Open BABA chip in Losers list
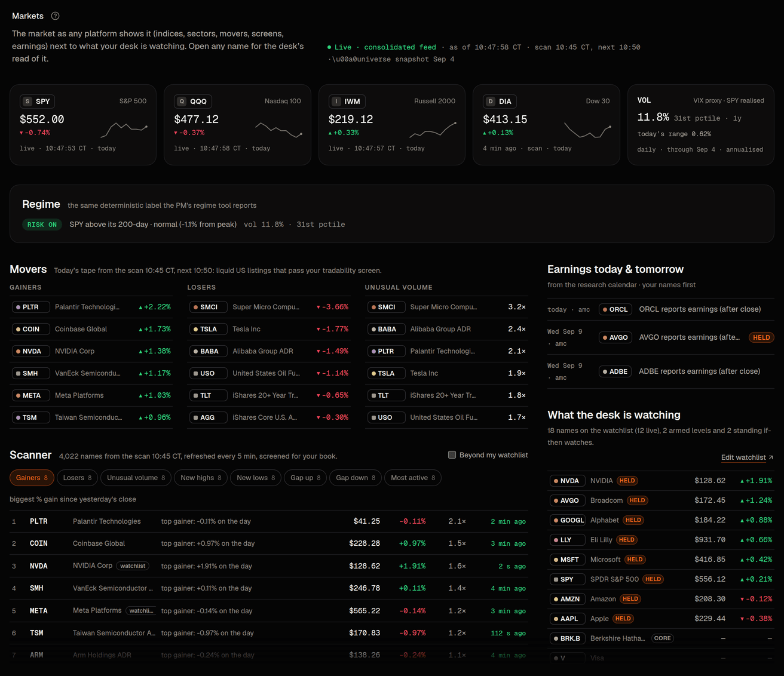Screen dimensions: 784x676 (208, 351)
